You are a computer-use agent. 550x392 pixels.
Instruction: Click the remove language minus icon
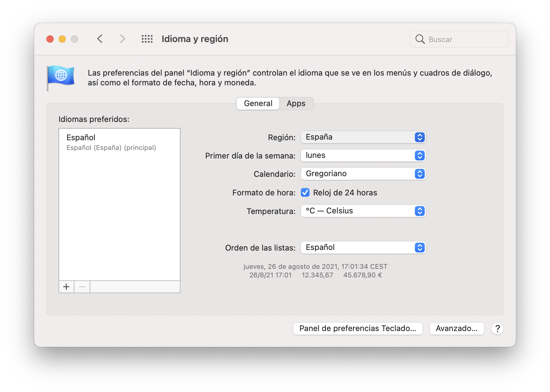82,287
